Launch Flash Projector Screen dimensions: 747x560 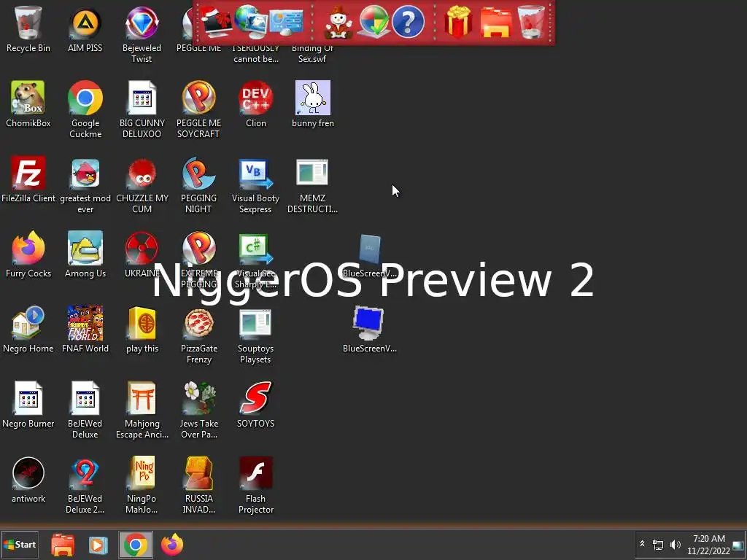pos(256,486)
